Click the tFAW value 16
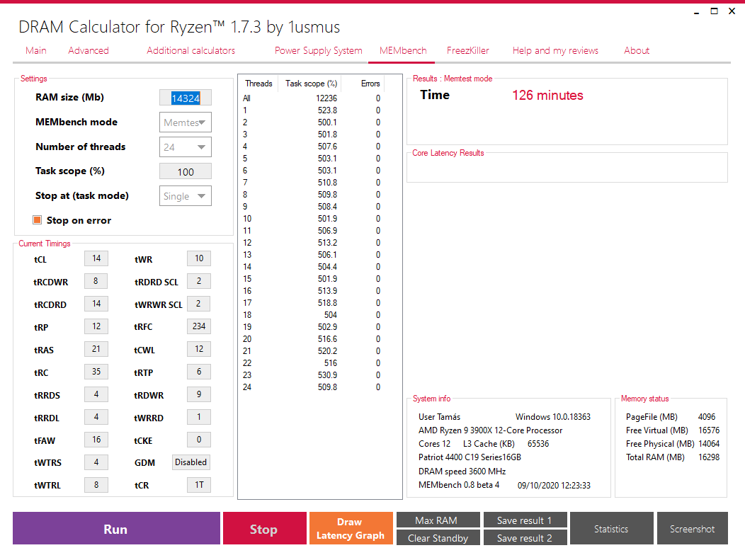The image size is (745, 560). (96, 440)
